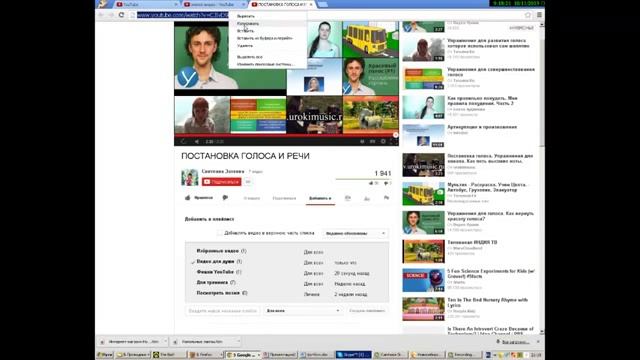640x360 pixels.
Task: Click the new playlist name input field
Action: pyautogui.click(x=222, y=311)
